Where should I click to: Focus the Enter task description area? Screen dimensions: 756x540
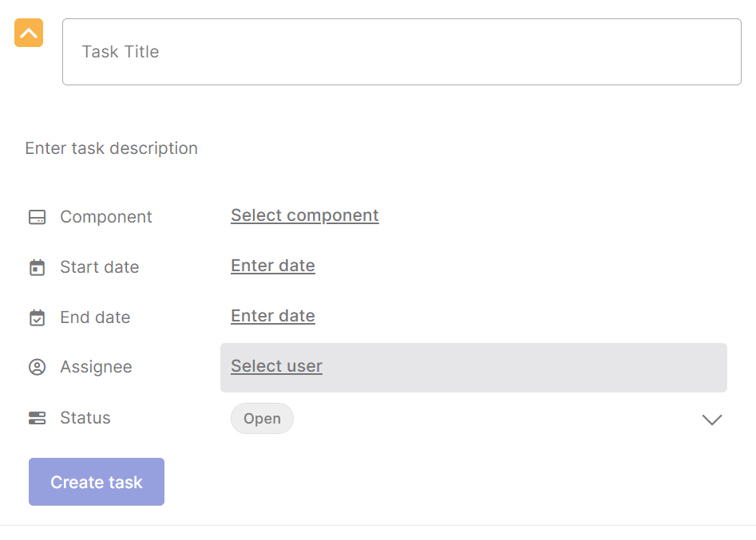112,148
